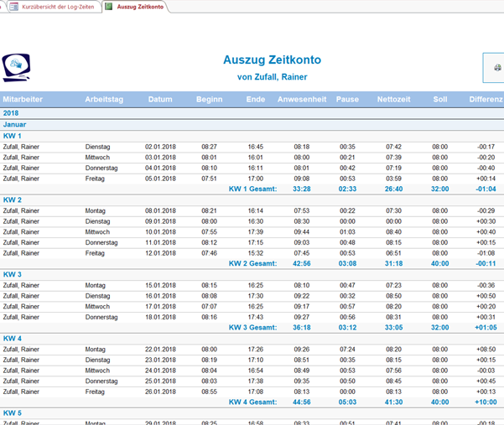Click KW 2 total Nettozeit 31:18
The width and height of the screenshot is (504, 425).
pos(394,263)
